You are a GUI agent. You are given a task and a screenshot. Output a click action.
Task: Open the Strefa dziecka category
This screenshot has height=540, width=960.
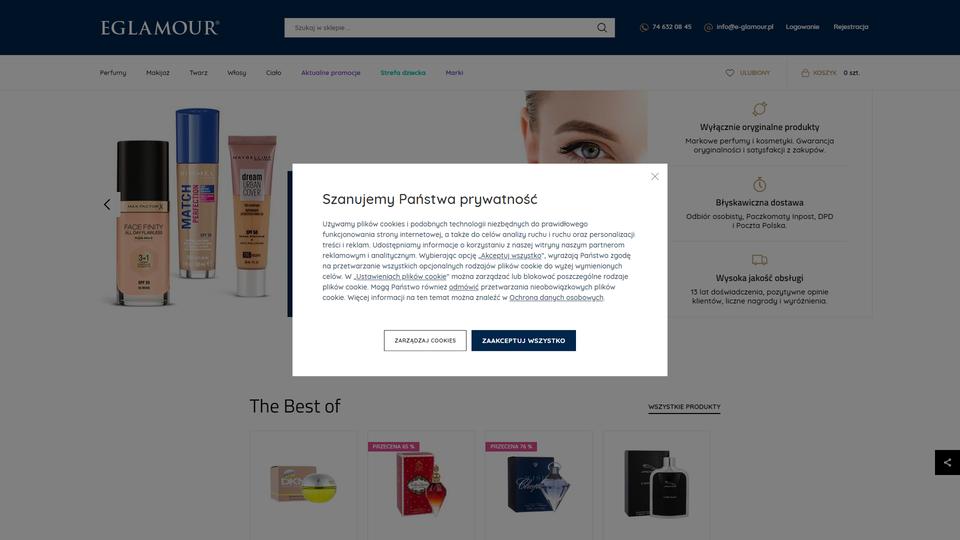403,73
